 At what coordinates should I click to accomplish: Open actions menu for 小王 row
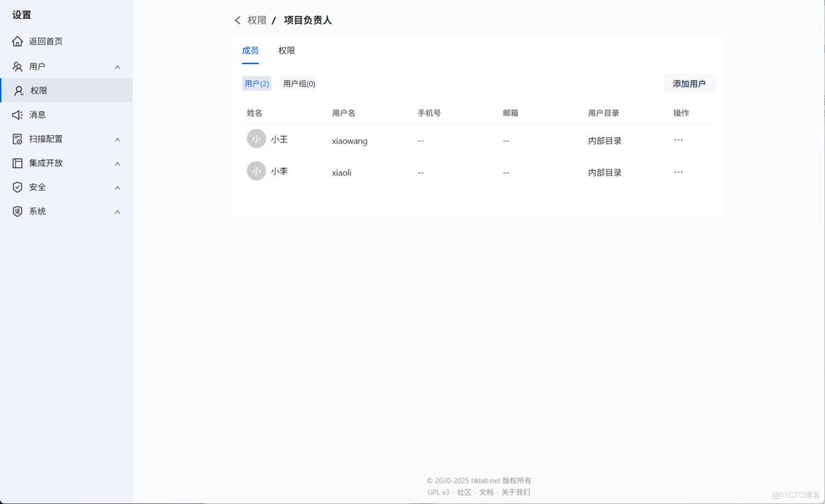[x=678, y=139]
